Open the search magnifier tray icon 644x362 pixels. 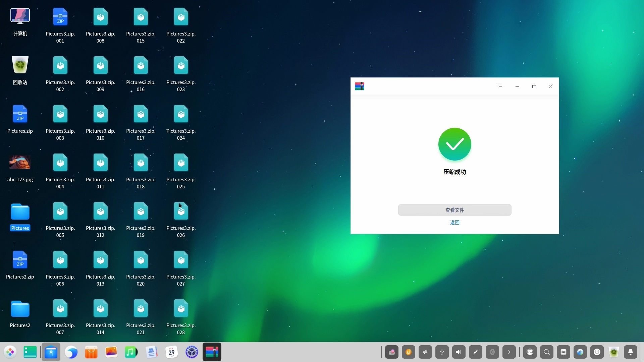pyautogui.click(x=547, y=352)
